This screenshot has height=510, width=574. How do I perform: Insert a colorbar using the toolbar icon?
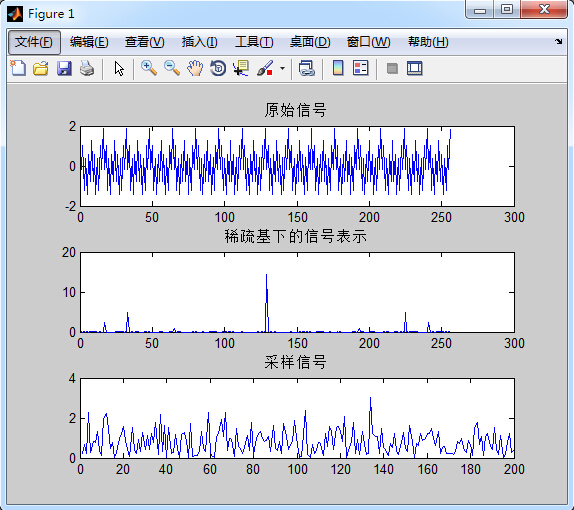click(338, 68)
